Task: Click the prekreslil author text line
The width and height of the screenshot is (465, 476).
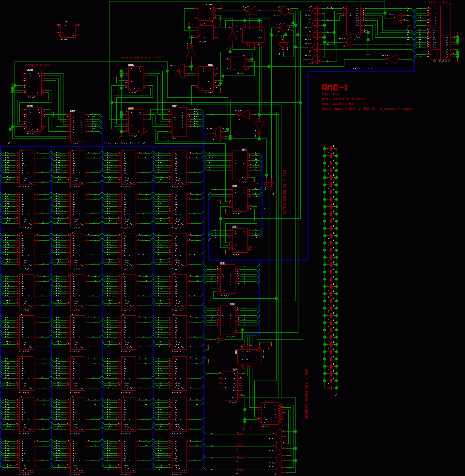Action: (x=343, y=99)
